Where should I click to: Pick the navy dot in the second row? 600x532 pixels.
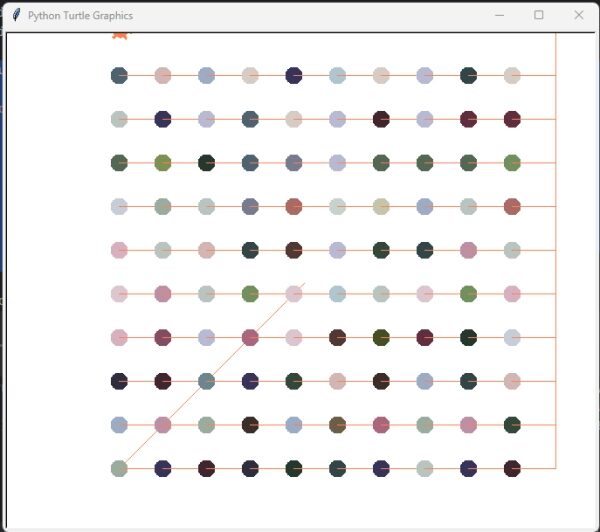click(x=163, y=119)
